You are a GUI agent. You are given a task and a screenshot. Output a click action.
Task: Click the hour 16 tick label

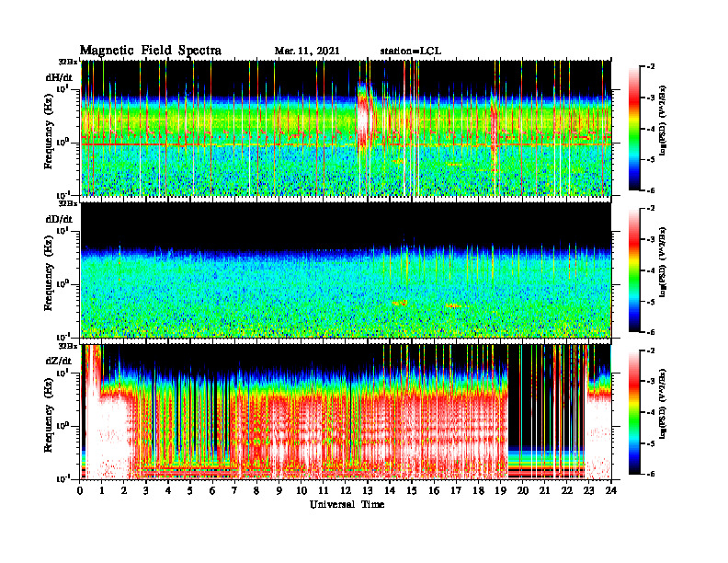(x=434, y=490)
